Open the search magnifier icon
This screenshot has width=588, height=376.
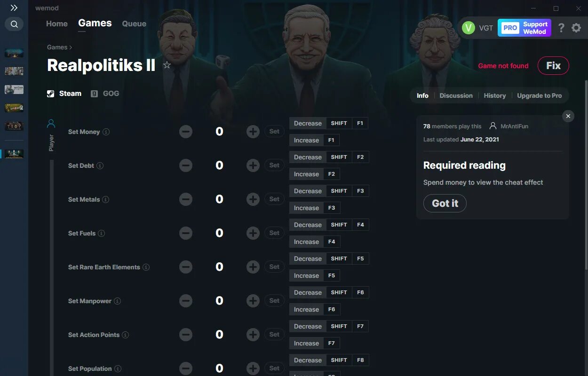tap(14, 24)
